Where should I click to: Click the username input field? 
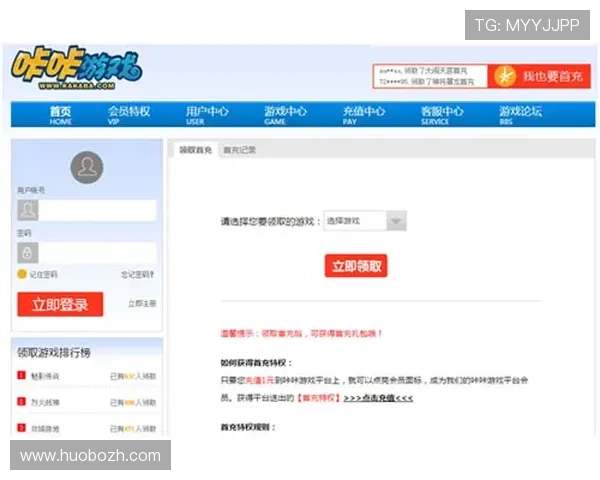coord(97,210)
